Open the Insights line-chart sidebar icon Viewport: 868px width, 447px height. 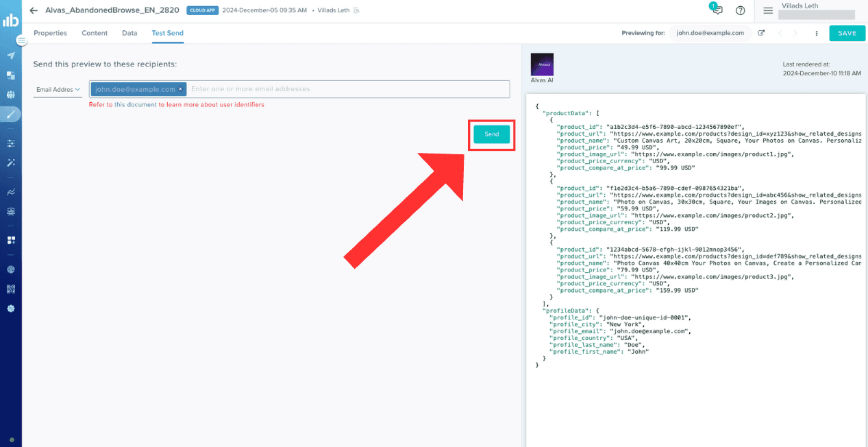tap(10, 192)
